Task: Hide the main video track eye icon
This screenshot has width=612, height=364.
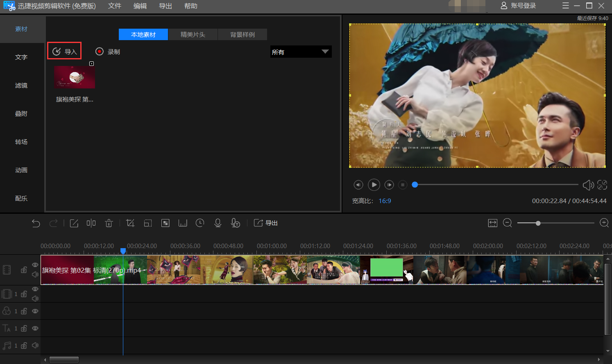Action: [35, 265]
